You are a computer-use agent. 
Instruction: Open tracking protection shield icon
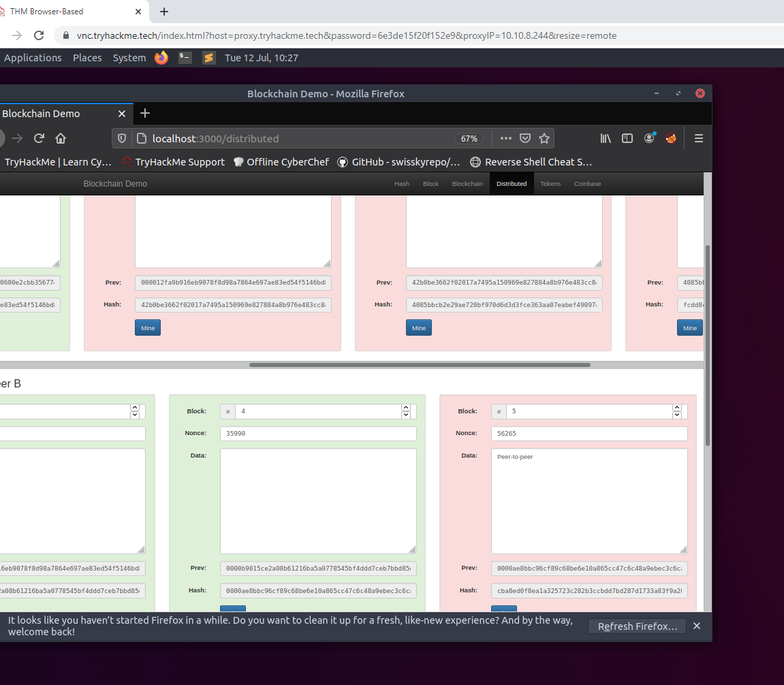tap(121, 138)
